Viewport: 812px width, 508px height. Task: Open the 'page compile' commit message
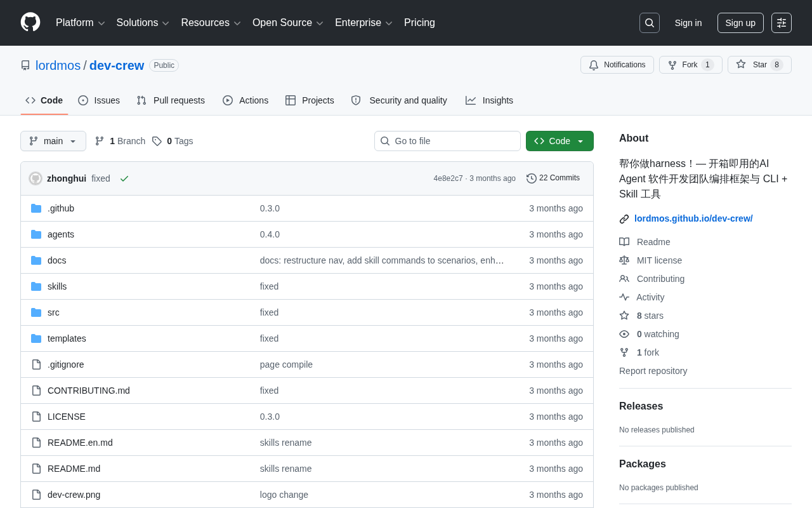[286, 364]
